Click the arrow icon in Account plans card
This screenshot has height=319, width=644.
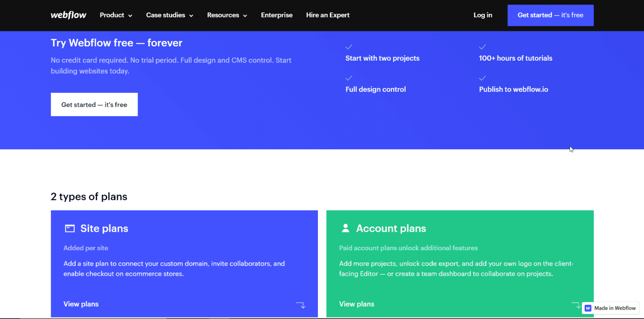click(576, 305)
